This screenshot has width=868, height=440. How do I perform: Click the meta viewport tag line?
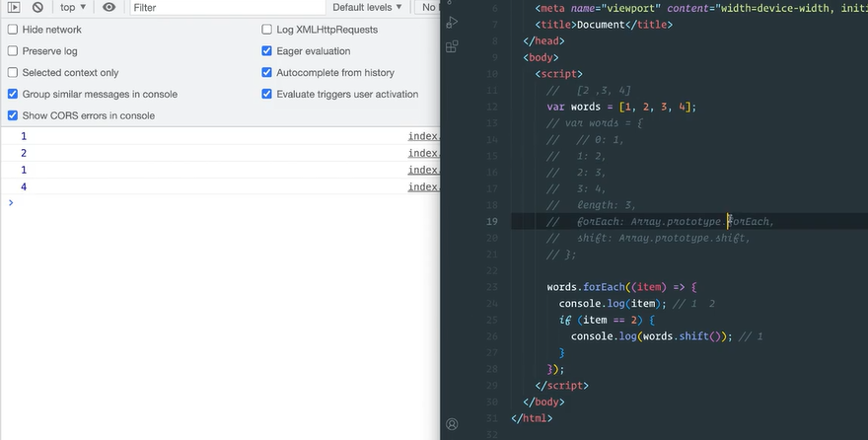pyautogui.click(x=701, y=8)
